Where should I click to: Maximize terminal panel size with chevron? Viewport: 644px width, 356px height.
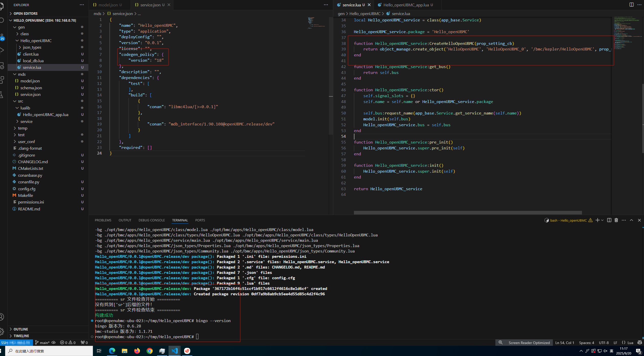point(631,220)
